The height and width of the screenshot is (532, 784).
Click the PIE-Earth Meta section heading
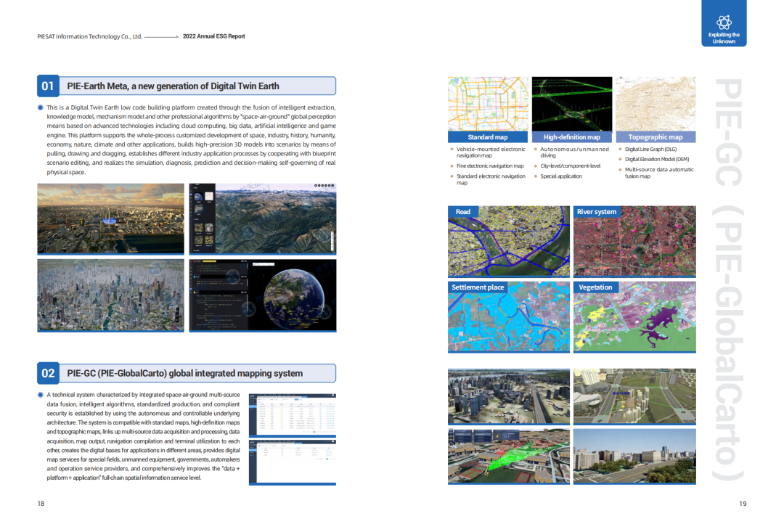pos(173,86)
